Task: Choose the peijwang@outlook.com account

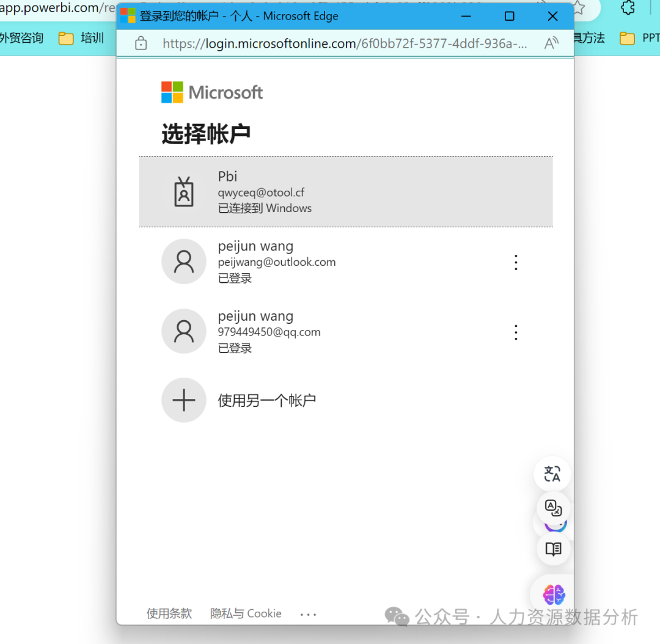Action: point(345,262)
